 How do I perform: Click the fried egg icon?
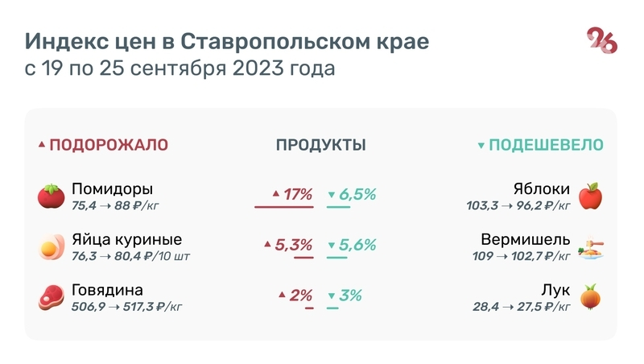click(x=51, y=246)
